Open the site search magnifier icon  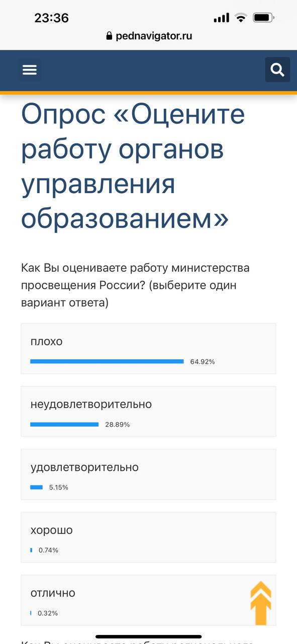point(277,69)
